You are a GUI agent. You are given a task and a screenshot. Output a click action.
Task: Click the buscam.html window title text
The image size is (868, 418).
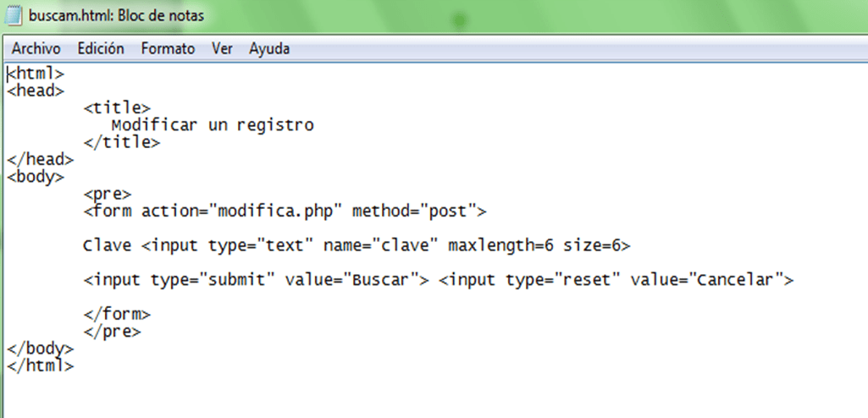[116, 15]
